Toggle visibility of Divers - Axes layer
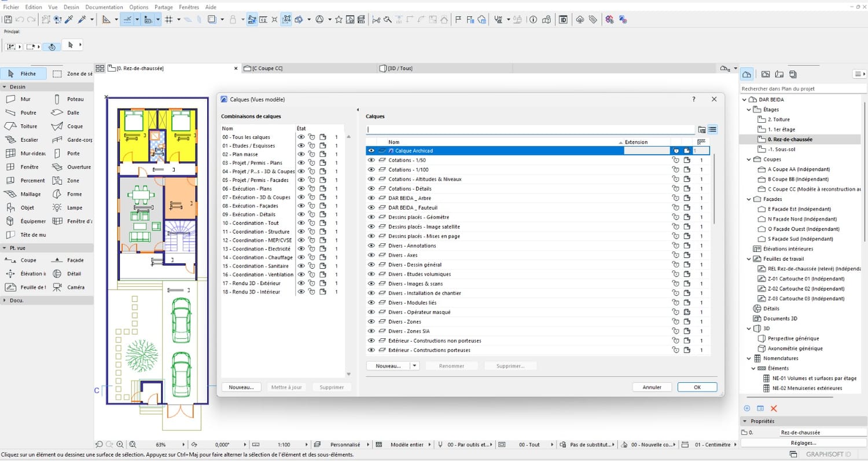868x461 pixels. tap(372, 255)
